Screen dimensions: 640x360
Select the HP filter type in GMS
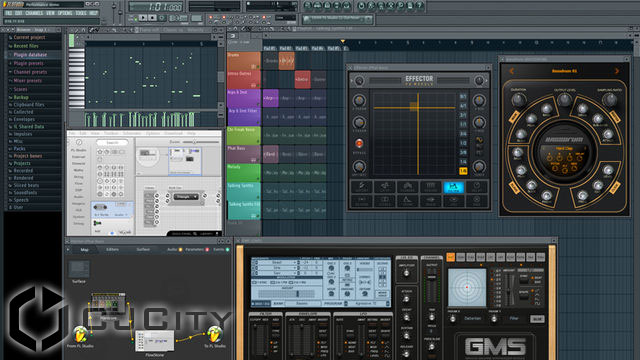coord(272,351)
